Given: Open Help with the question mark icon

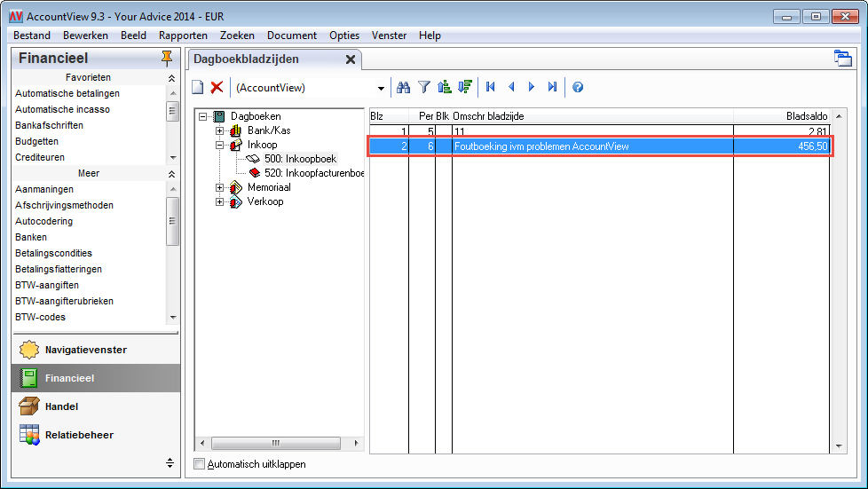Looking at the screenshot, I should (x=578, y=87).
